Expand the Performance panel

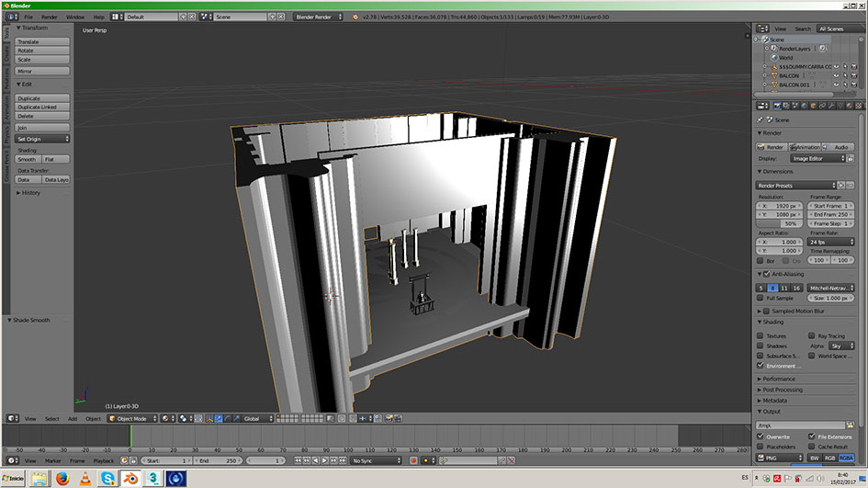click(779, 379)
